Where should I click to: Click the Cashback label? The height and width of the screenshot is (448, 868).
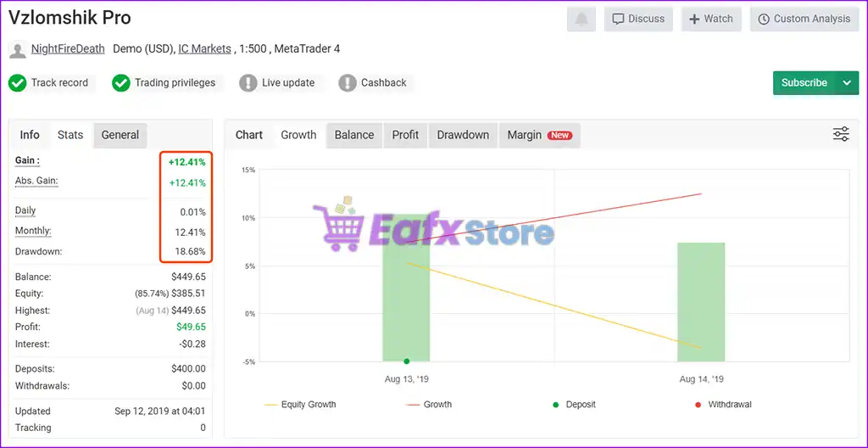pyautogui.click(x=384, y=83)
